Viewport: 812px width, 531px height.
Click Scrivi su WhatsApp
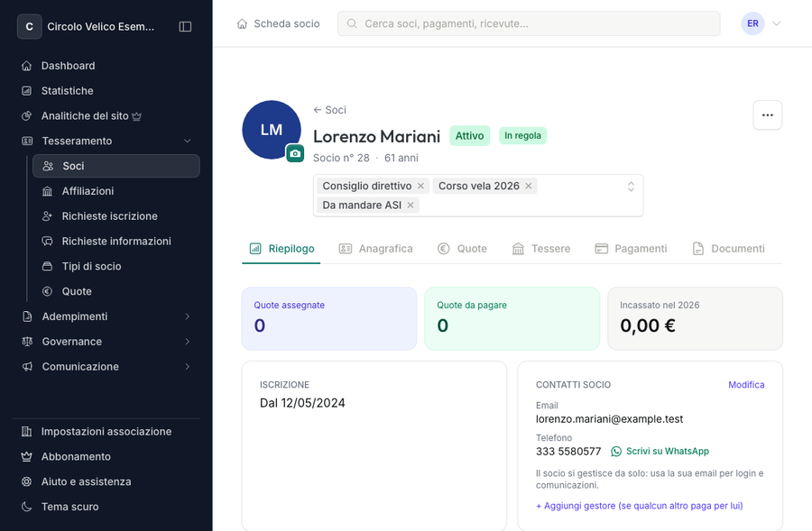(x=660, y=452)
